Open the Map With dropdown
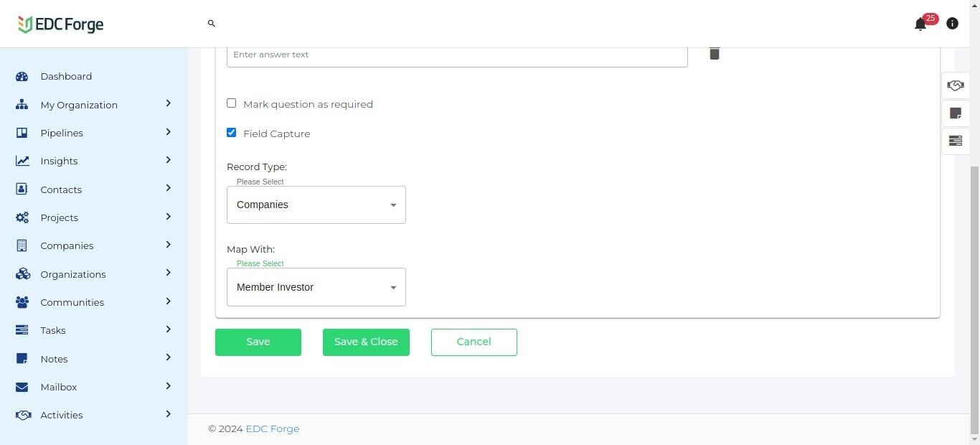The height and width of the screenshot is (445, 980). (316, 287)
